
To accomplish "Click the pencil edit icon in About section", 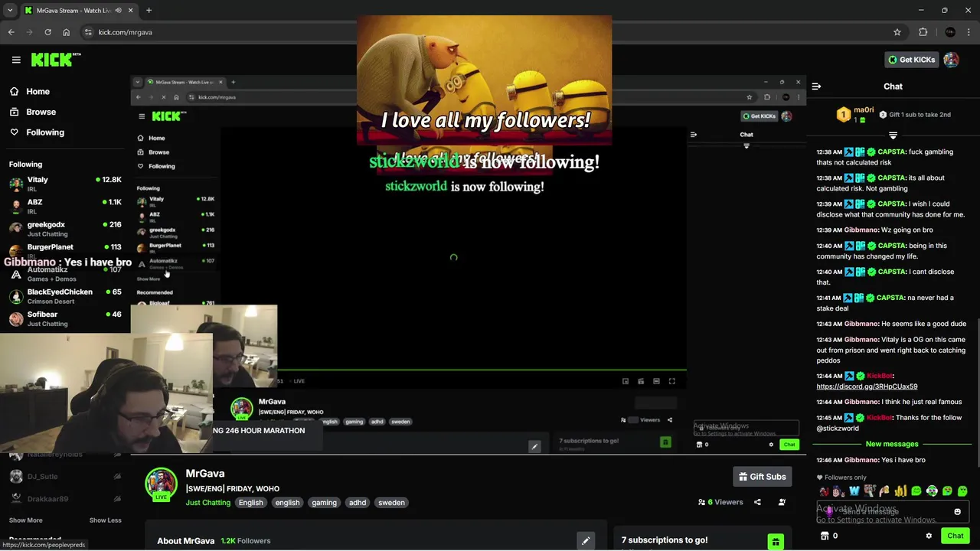I will click(x=586, y=541).
